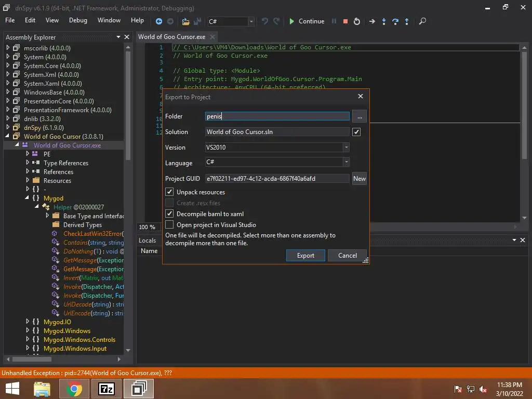The image size is (532, 399).
Task: Open search with magnifier icon
Action: point(422,21)
